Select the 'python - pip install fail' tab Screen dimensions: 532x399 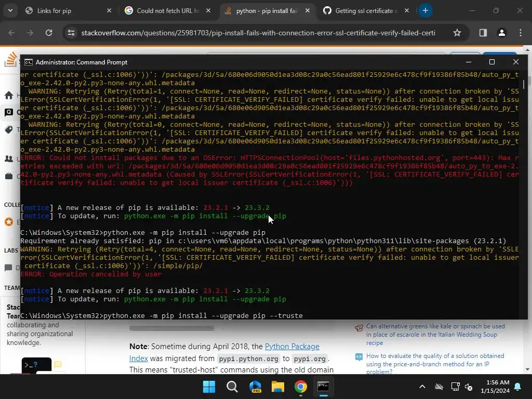268,11
